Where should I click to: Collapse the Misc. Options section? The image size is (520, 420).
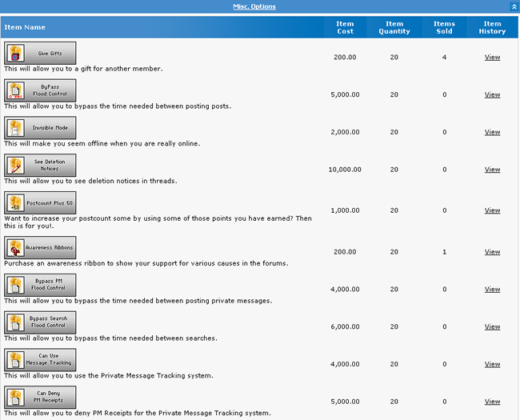pyautogui.click(x=514, y=6)
